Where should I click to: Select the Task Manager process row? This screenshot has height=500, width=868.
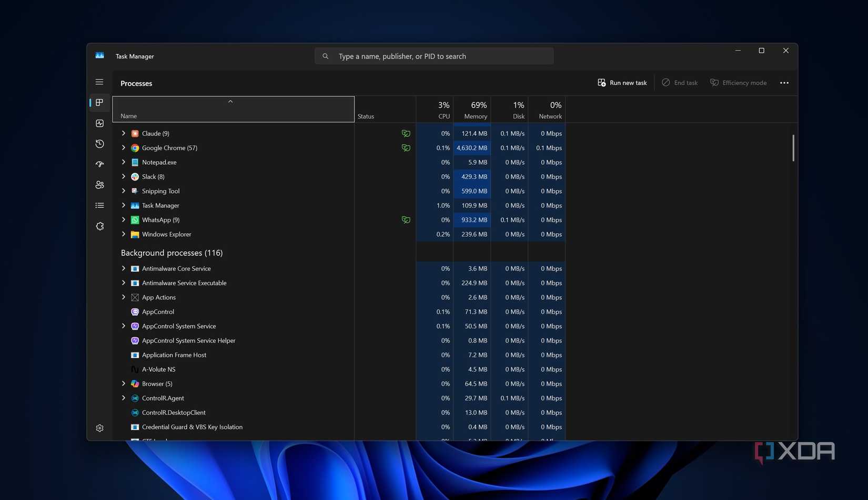[339, 205]
